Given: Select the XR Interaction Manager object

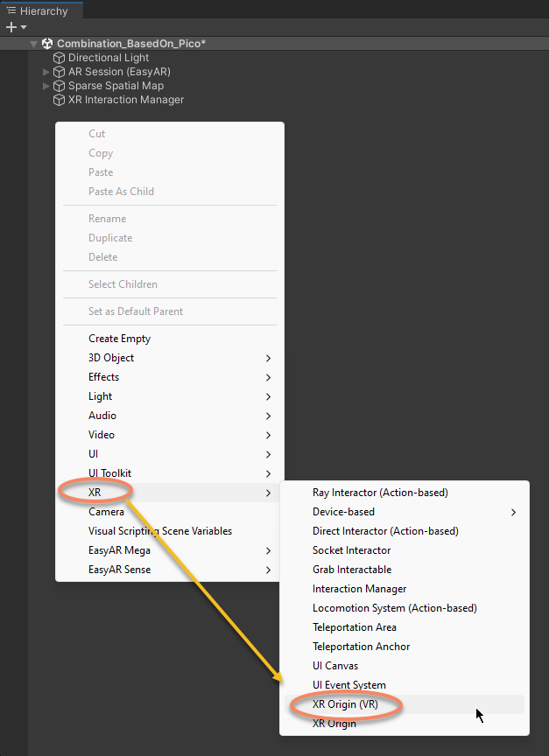Looking at the screenshot, I should [x=126, y=100].
